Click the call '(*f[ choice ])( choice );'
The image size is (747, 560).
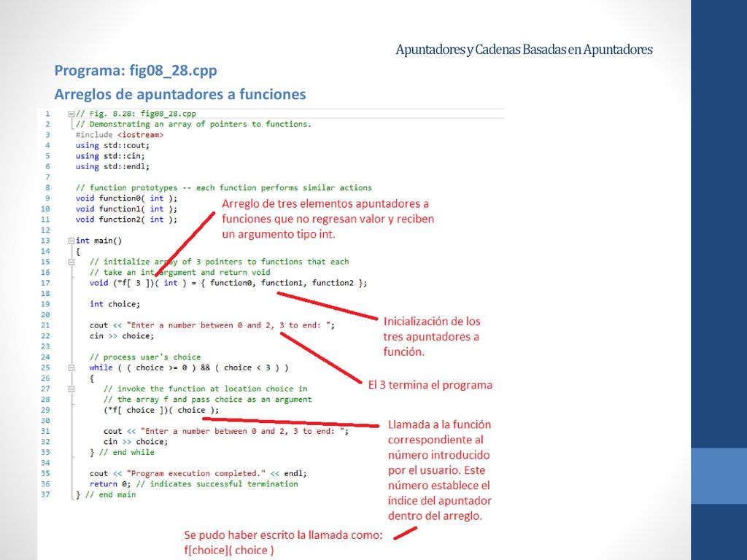pyautogui.click(x=161, y=410)
